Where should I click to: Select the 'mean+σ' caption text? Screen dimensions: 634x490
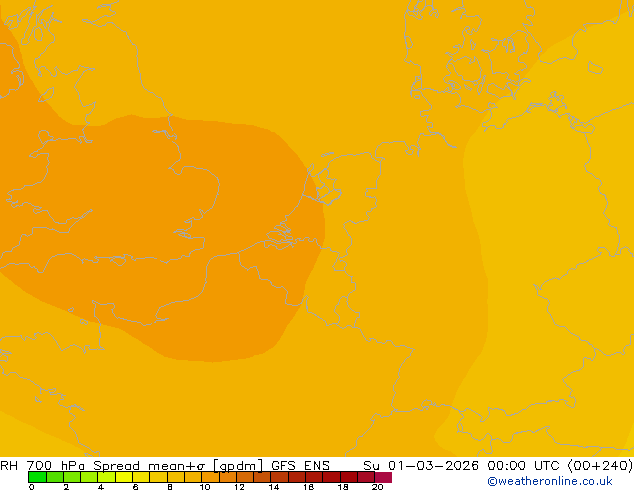tap(176, 465)
